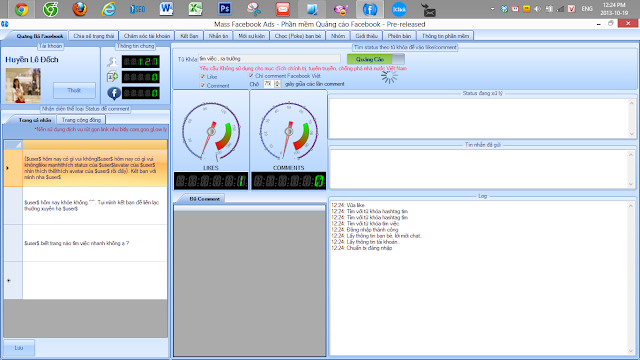This screenshot has height=360, width=640.
Task: Open Google Chrome from the taskbar
Action: click(x=21, y=9)
